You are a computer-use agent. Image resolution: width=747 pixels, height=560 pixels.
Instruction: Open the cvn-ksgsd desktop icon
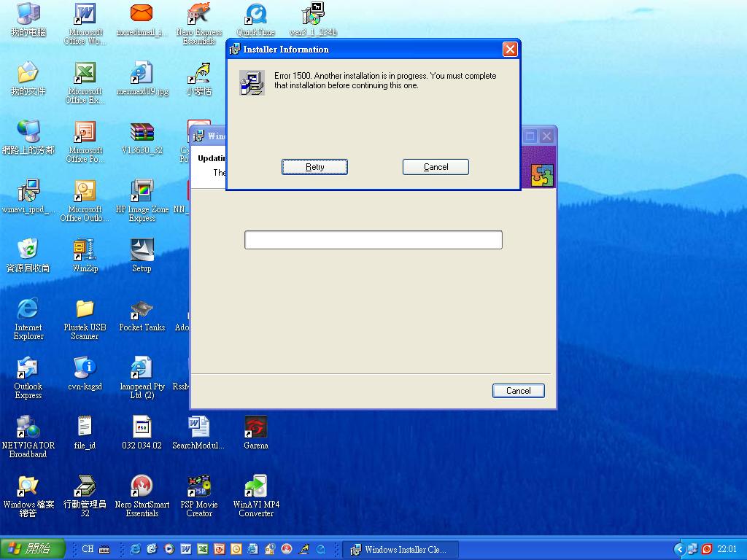click(85, 374)
